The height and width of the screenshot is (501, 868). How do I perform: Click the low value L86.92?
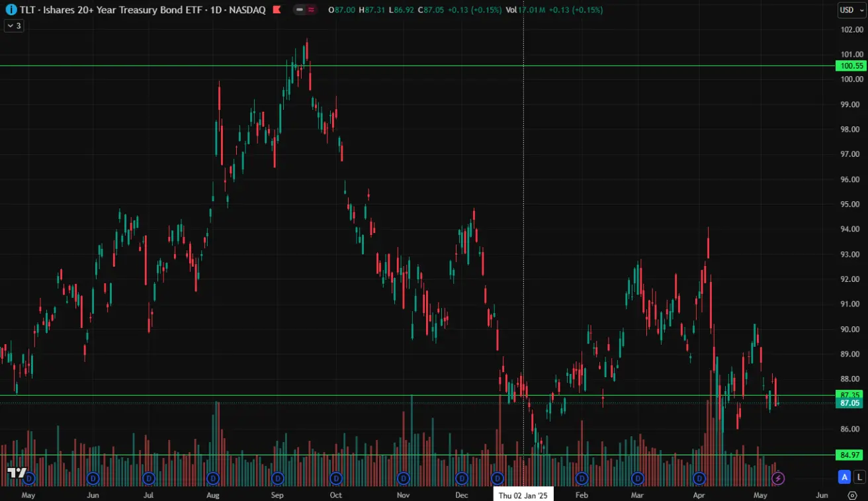[x=402, y=10]
